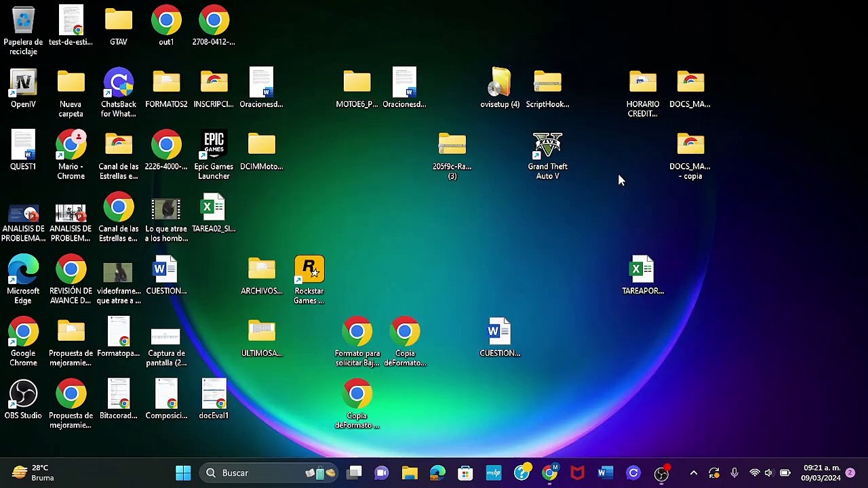Check the battery status icon
This screenshot has width=868, height=488.
point(785,473)
